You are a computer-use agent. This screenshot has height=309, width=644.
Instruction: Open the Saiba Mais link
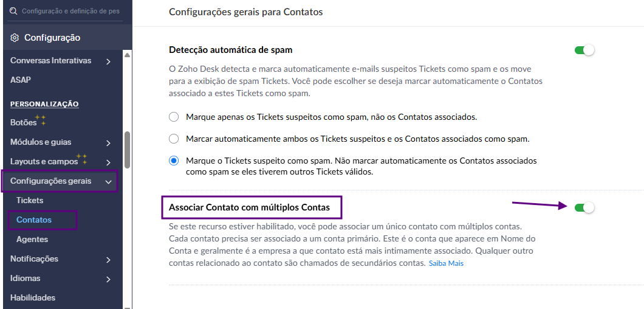(x=446, y=263)
